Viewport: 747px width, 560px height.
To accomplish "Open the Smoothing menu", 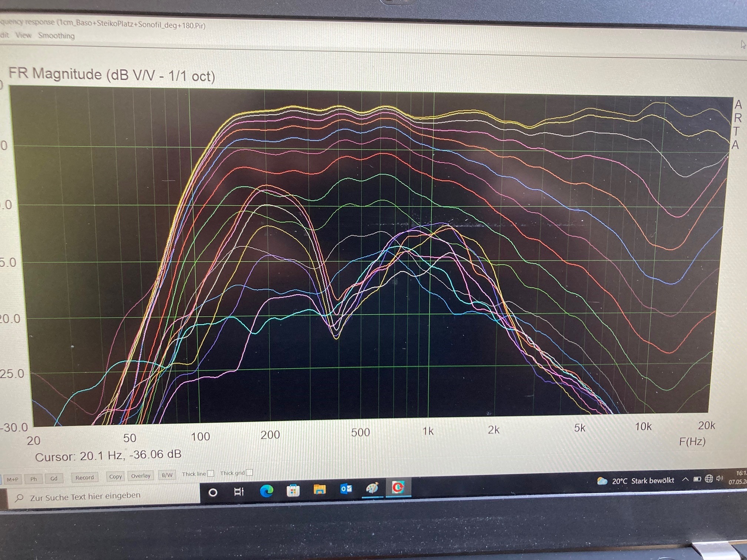I will click(x=56, y=36).
